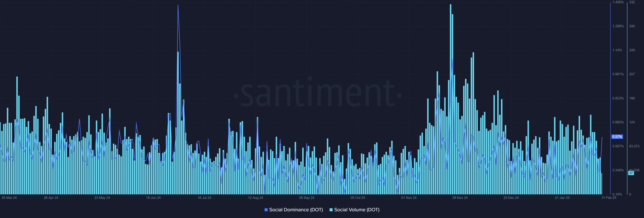Screen dimensions: 644x218
Task: Click the 37 current volume badge
Action: [x=631, y=173]
